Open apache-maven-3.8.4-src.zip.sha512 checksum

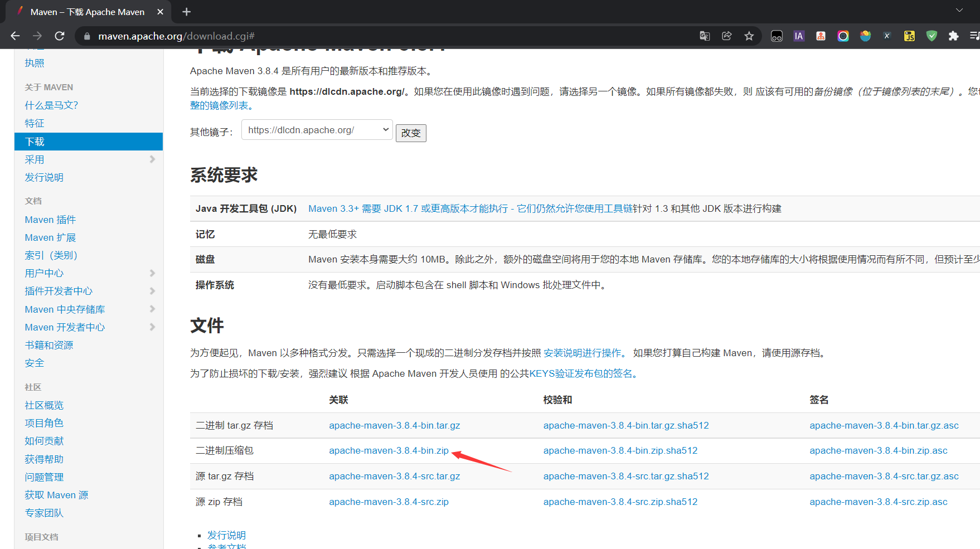pyautogui.click(x=620, y=502)
